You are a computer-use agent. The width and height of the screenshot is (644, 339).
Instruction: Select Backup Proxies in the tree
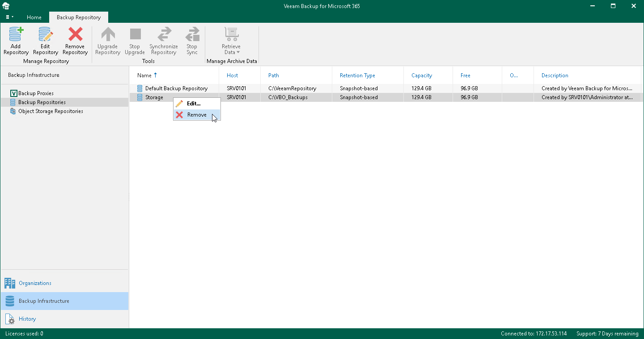click(x=36, y=93)
